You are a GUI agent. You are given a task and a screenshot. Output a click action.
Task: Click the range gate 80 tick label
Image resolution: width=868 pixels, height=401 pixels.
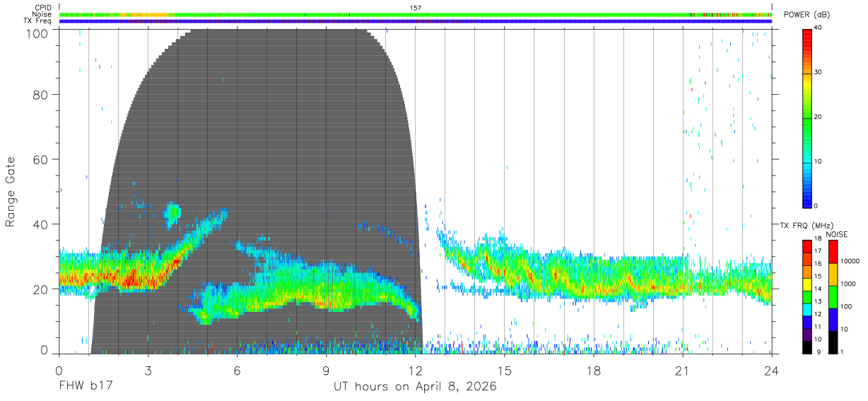[x=41, y=95]
